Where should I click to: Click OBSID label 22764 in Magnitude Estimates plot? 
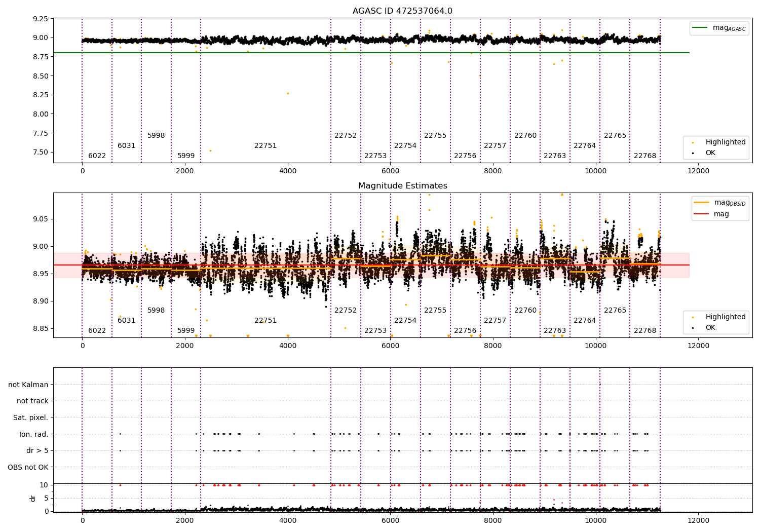(585, 321)
